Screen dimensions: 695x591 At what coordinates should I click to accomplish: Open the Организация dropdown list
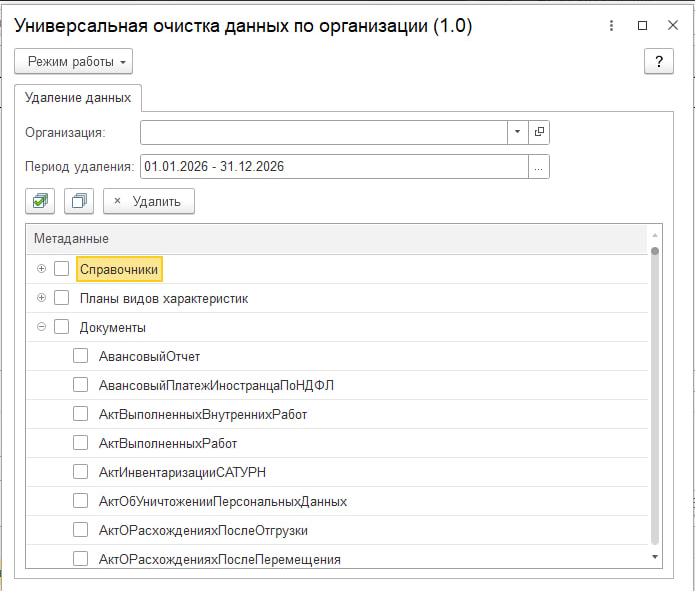(x=518, y=132)
